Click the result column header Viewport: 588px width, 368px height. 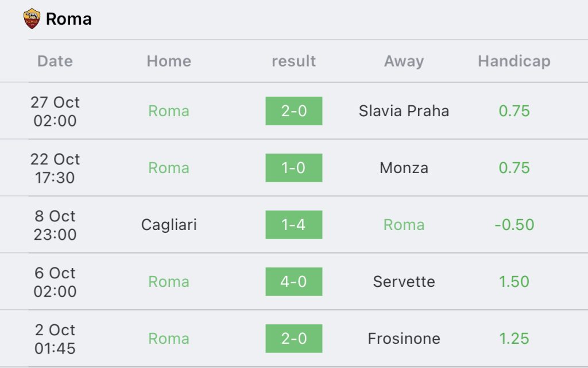(293, 61)
